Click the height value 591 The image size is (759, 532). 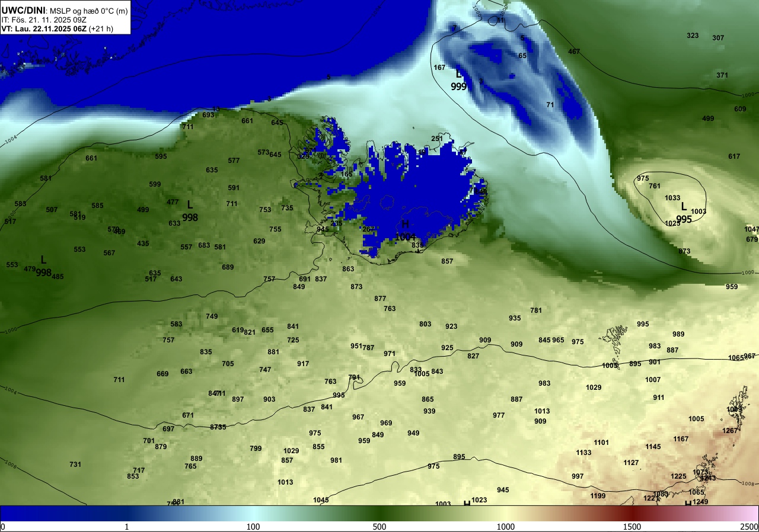[x=234, y=188]
